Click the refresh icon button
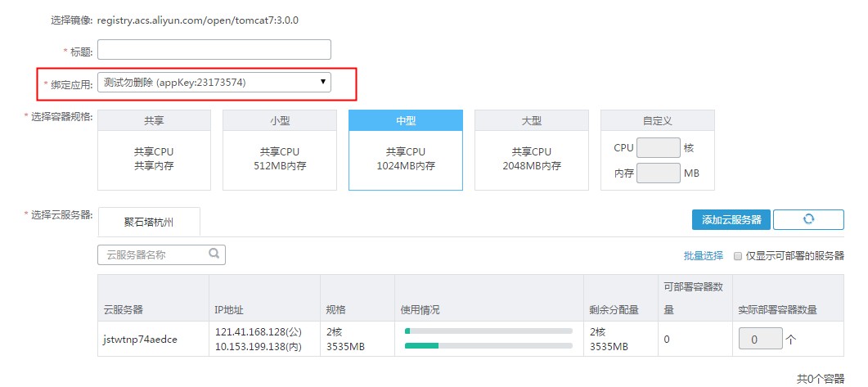 tap(808, 219)
